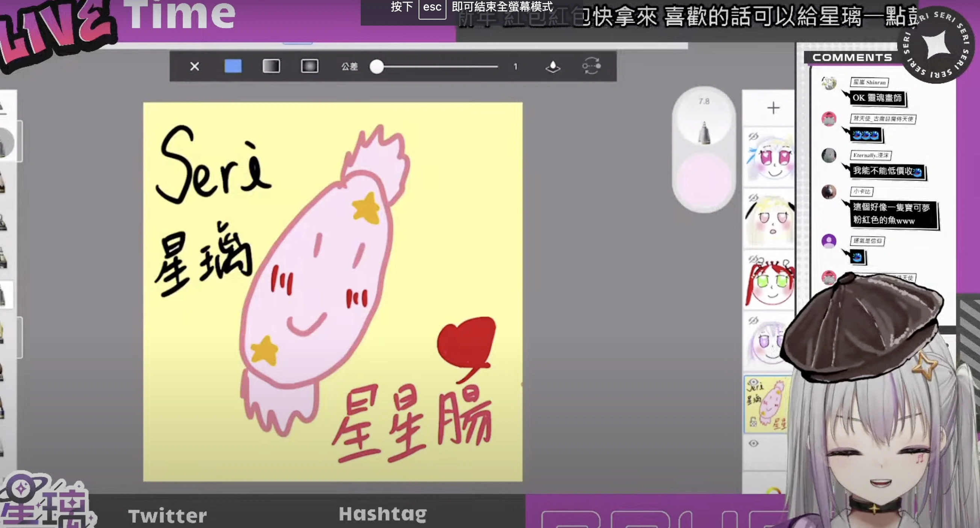Show the hidden purple-eyed face layer
Screen dimensions: 980x528
coord(754,320)
